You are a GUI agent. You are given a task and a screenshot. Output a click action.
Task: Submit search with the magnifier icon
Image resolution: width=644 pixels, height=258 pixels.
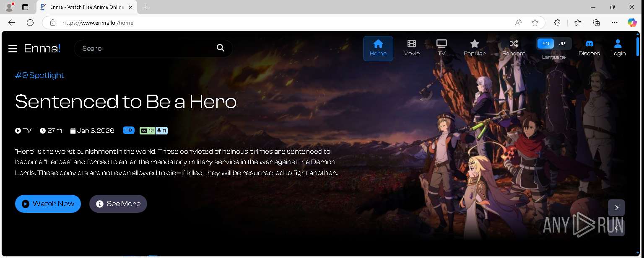pos(221,48)
